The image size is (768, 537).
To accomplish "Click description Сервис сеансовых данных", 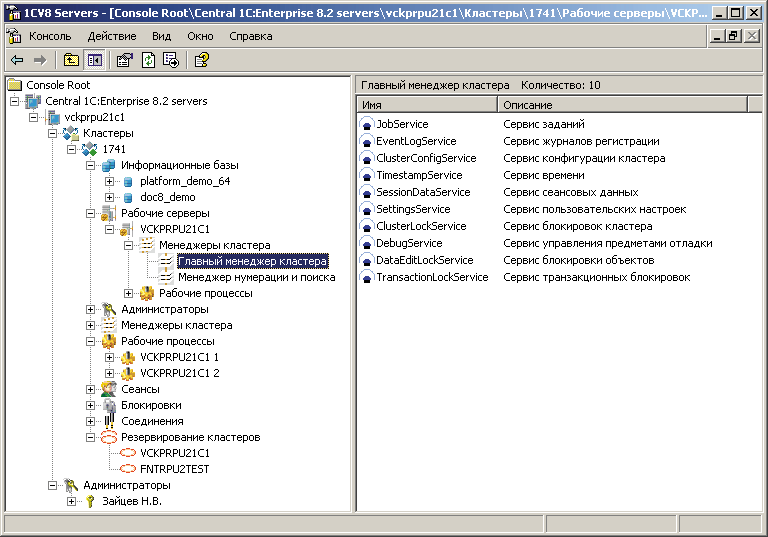I will click(x=571, y=193).
